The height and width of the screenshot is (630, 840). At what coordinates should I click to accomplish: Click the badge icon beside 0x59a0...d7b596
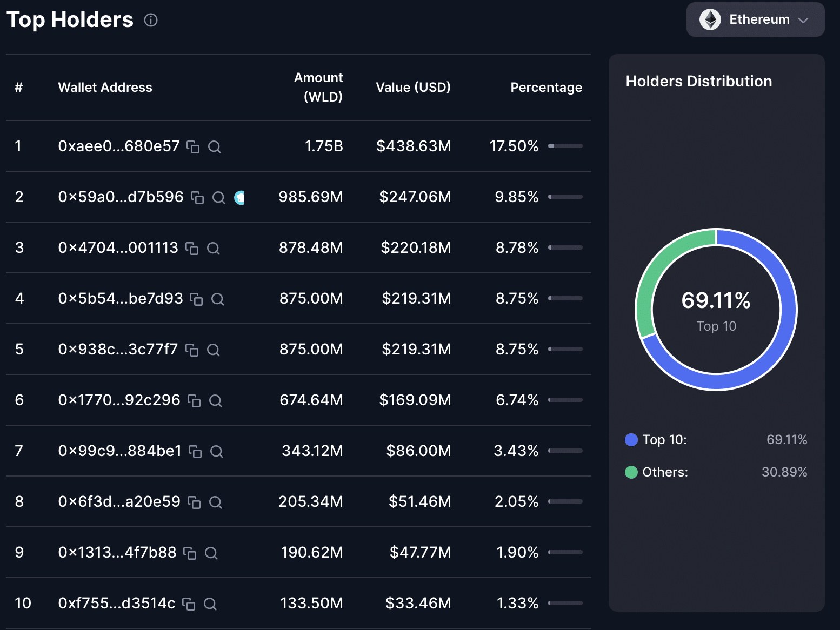click(x=239, y=198)
